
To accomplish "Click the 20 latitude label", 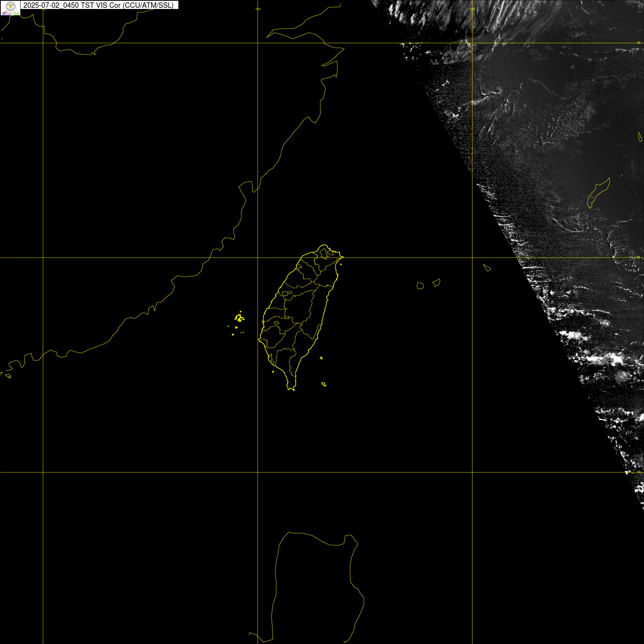I will pos(639,472).
